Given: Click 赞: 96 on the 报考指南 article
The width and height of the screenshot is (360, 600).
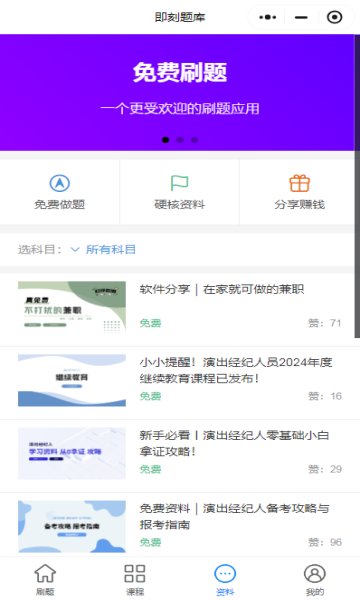Looking at the screenshot, I should [325, 543].
